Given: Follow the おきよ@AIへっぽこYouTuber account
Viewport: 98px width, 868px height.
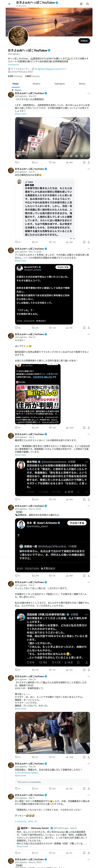Looking at the screenshot, I should click(x=84, y=41).
